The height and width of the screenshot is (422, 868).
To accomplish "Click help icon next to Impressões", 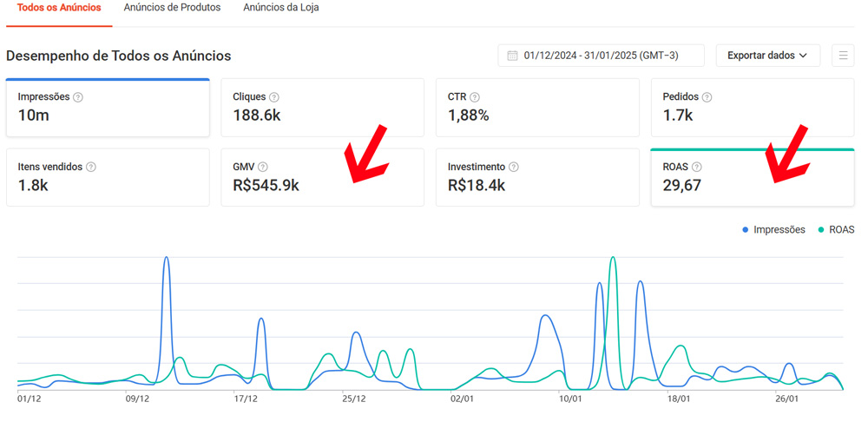I will click(78, 97).
